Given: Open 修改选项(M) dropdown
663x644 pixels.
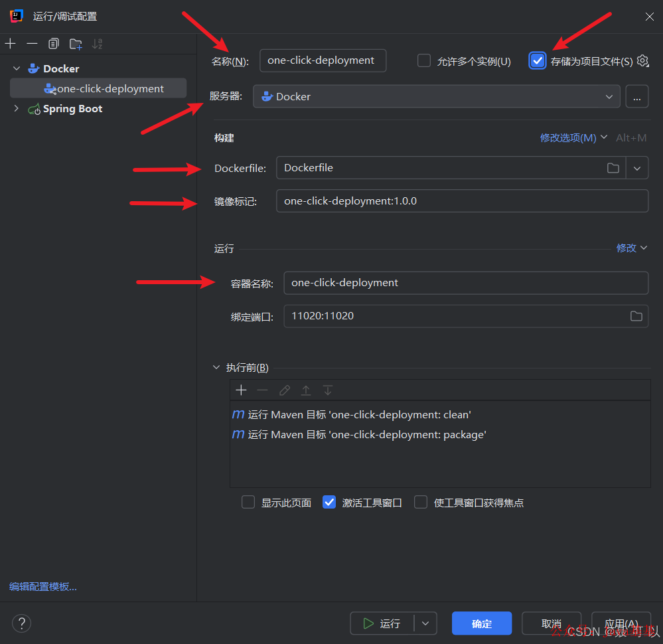Looking at the screenshot, I should tap(573, 137).
